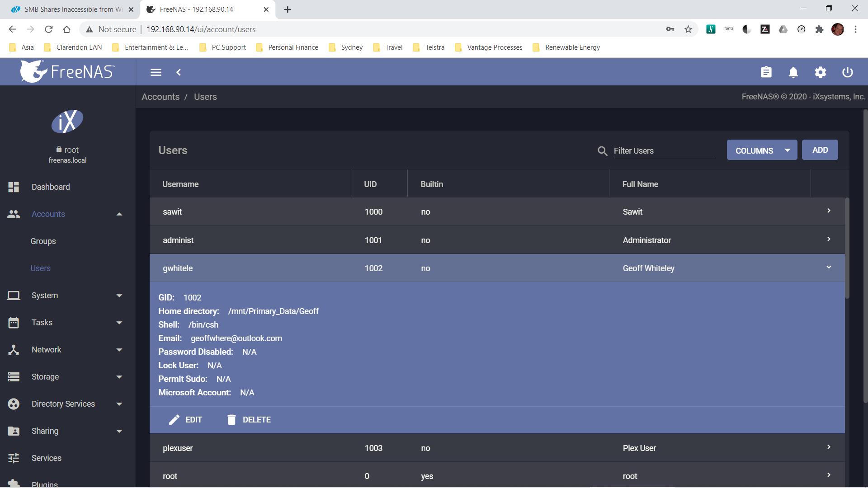This screenshot has width=868, height=488.
Task: Click the Network nodes icon in sidebar
Action: click(x=14, y=350)
